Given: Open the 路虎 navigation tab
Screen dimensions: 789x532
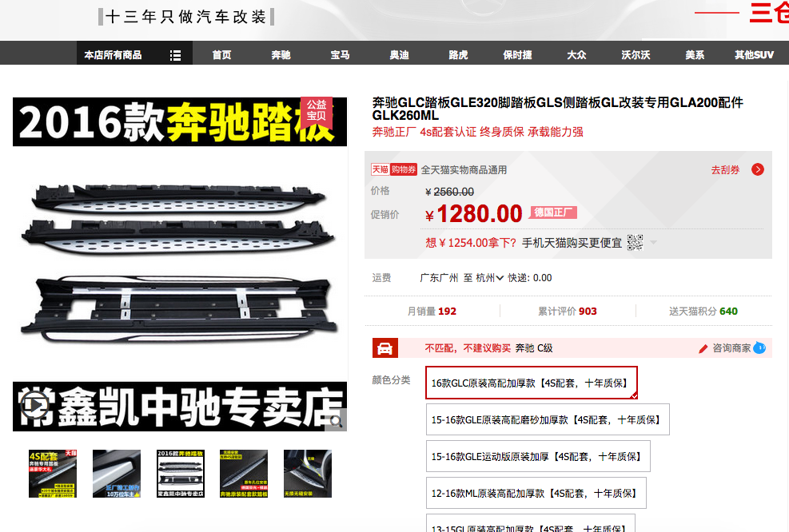Looking at the screenshot, I should [458, 55].
